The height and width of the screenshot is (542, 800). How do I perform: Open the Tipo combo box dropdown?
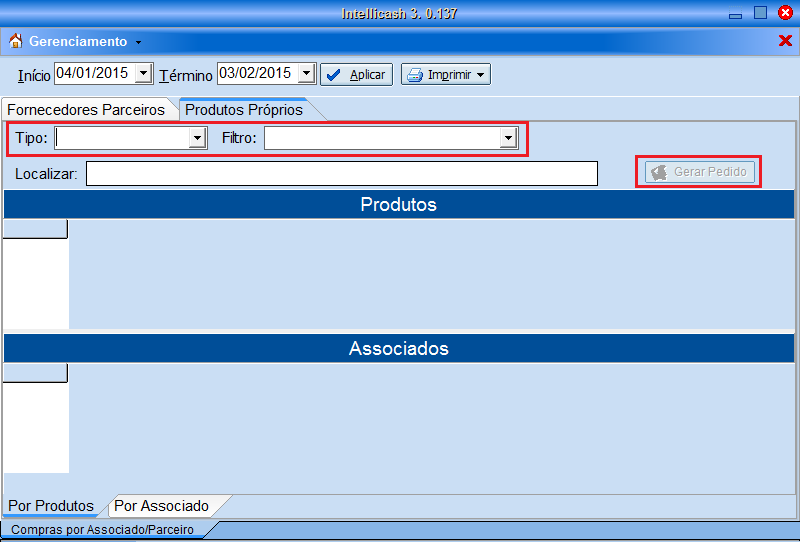pos(197,138)
